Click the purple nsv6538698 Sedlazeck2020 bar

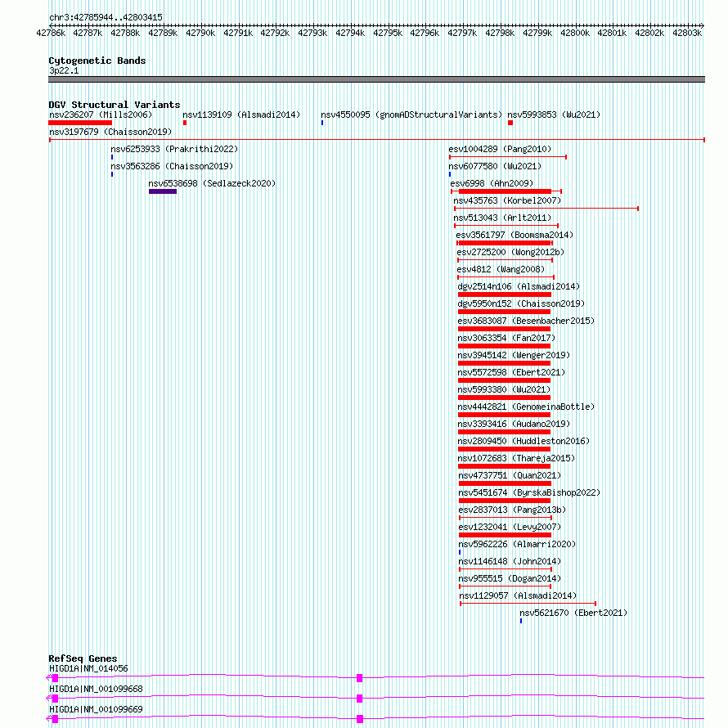[x=163, y=191]
